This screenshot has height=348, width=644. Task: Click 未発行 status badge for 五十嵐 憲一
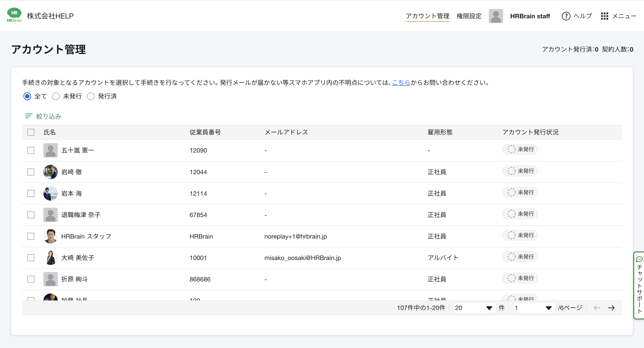click(x=520, y=149)
